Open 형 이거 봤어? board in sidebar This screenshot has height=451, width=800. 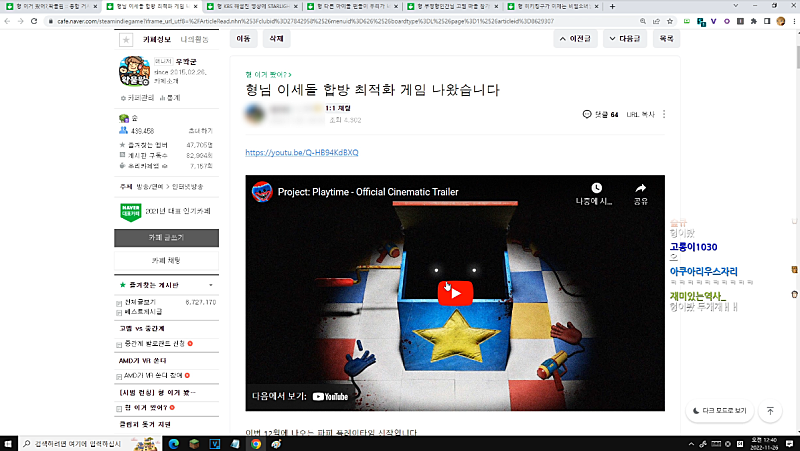tap(146, 408)
